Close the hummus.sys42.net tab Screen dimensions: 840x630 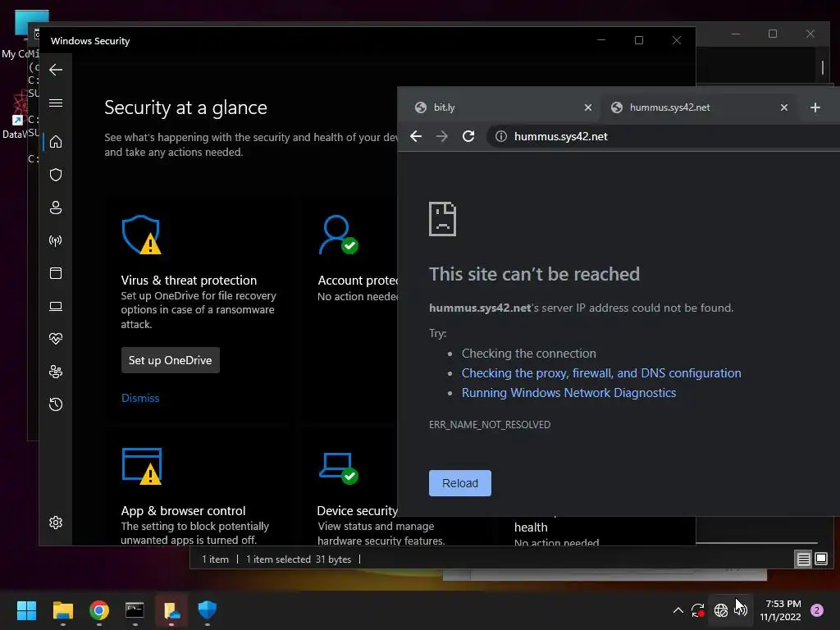784,107
